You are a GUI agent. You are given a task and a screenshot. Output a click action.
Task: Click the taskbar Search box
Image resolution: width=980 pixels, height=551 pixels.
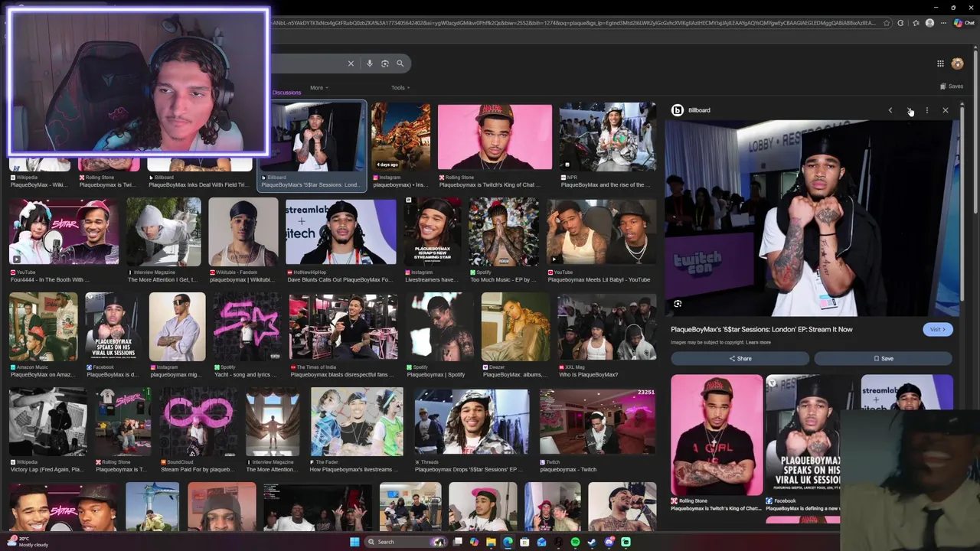pos(407,542)
